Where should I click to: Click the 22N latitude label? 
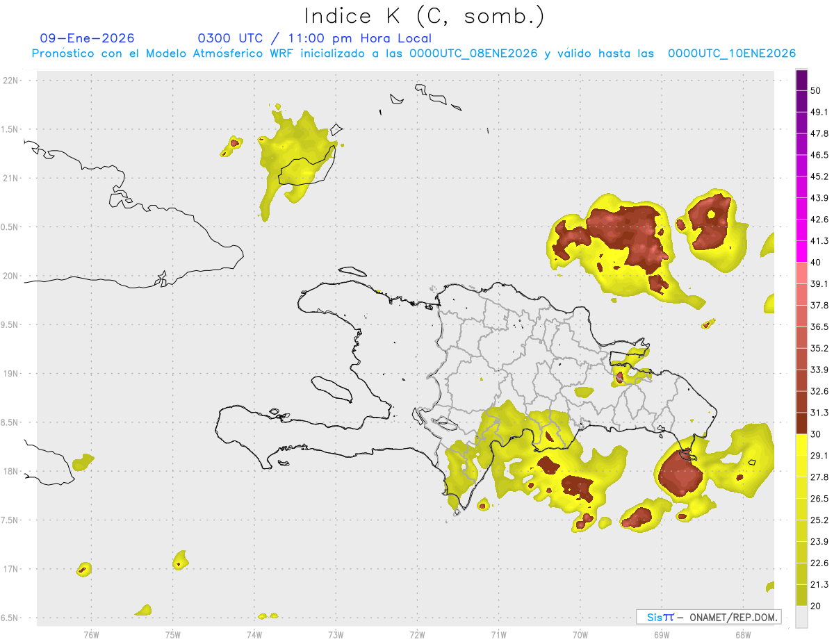10,81
